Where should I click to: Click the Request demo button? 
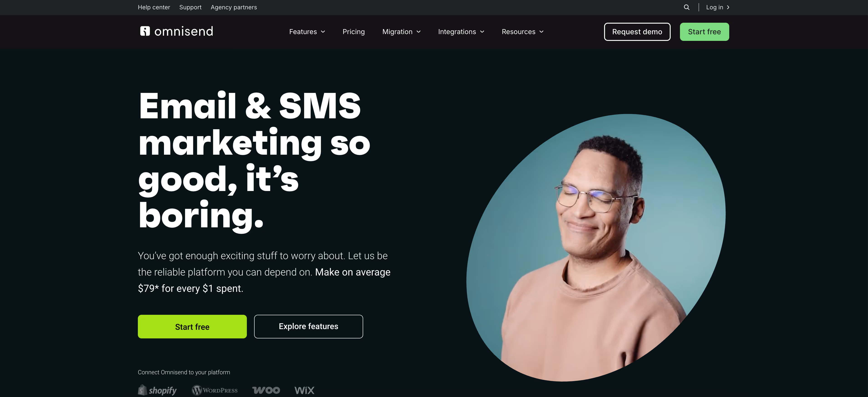coord(637,32)
